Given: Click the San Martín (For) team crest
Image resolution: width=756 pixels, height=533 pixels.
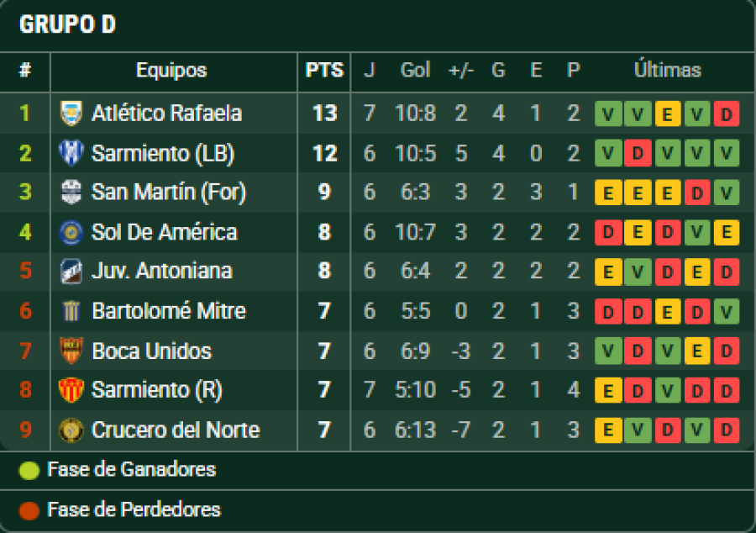Looking at the screenshot, I should coord(71,193).
